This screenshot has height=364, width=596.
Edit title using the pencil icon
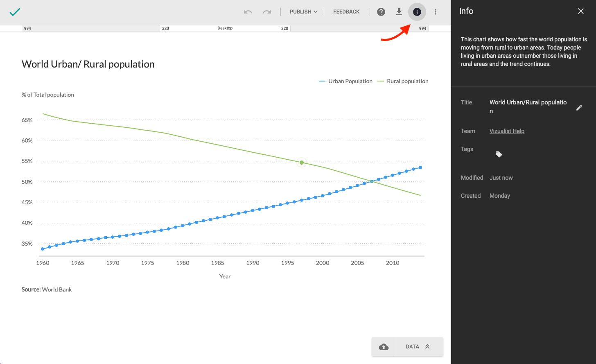(579, 107)
